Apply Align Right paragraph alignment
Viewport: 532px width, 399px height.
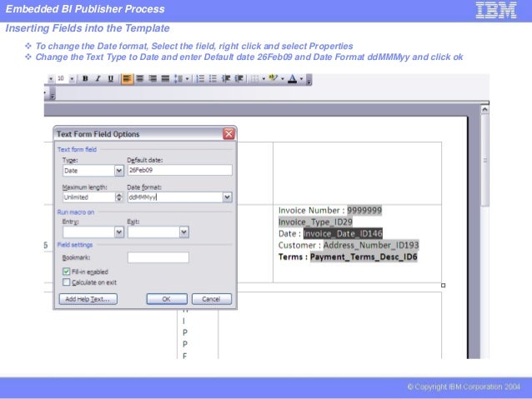153,78
